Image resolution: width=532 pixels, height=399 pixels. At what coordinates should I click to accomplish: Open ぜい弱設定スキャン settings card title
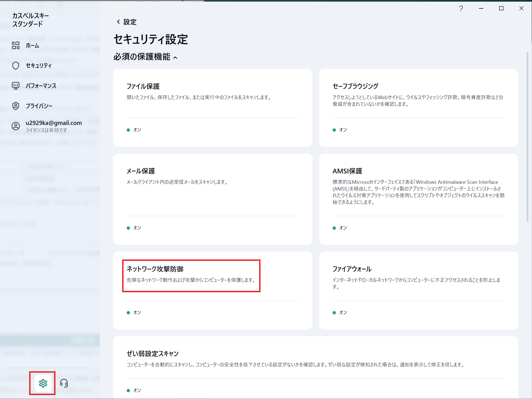coord(153,354)
